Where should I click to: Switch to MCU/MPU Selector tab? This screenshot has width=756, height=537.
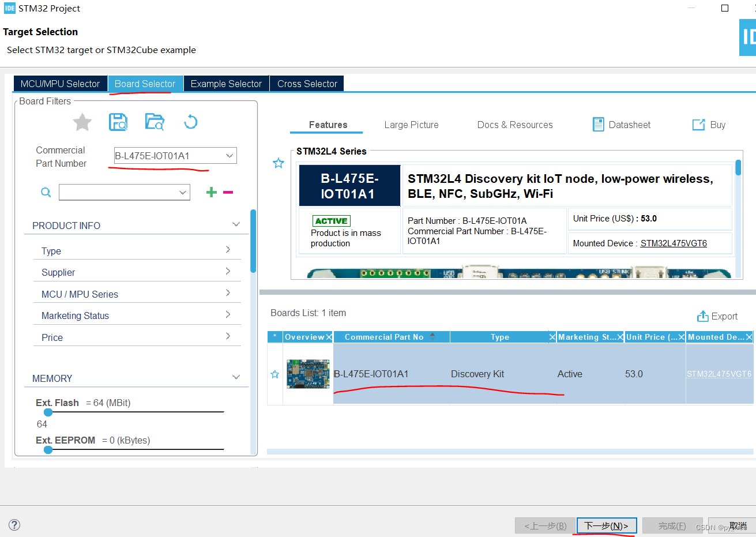pyautogui.click(x=60, y=84)
